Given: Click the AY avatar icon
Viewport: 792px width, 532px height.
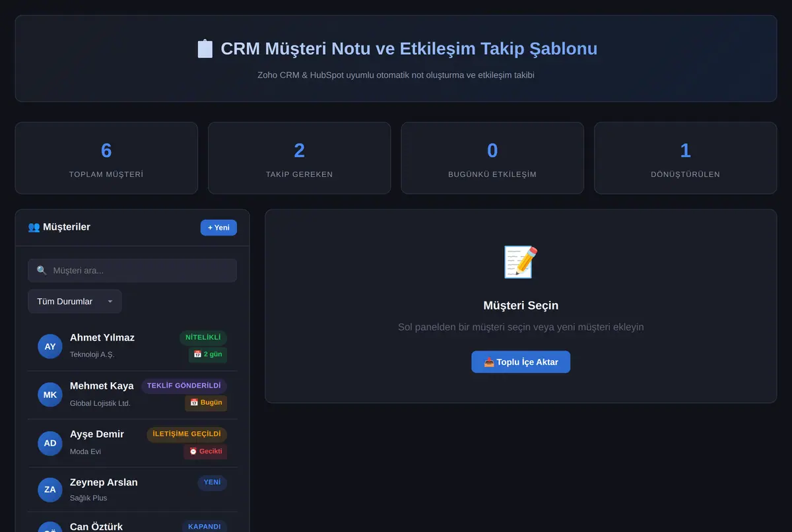Looking at the screenshot, I should point(50,347).
